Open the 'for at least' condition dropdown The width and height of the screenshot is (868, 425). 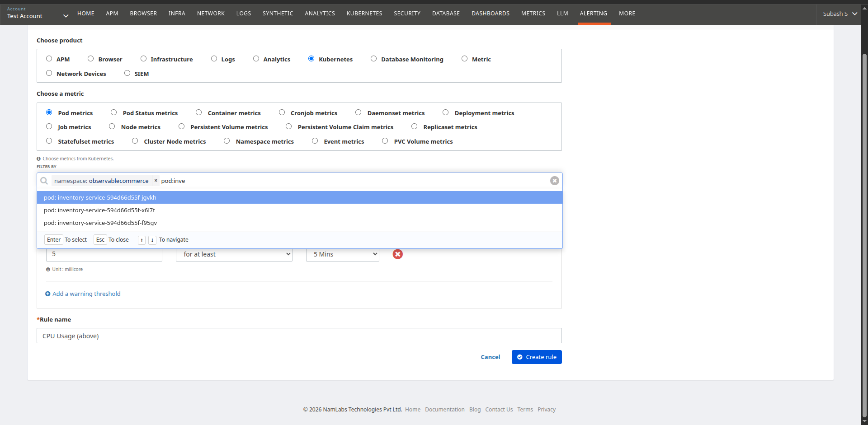coord(234,254)
